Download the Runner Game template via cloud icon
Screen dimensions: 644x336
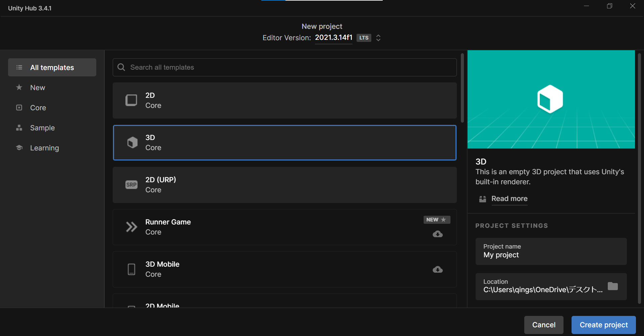(437, 234)
